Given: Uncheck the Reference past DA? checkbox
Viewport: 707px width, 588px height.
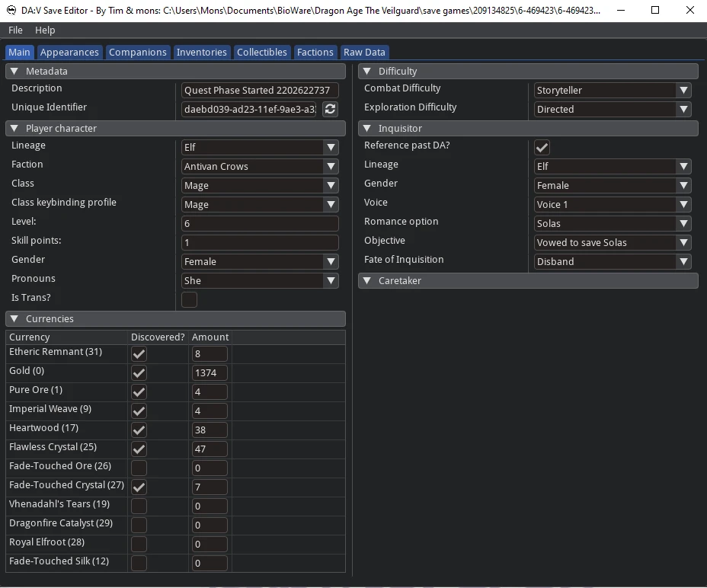Looking at the screenshot, I should coord(542,147).
